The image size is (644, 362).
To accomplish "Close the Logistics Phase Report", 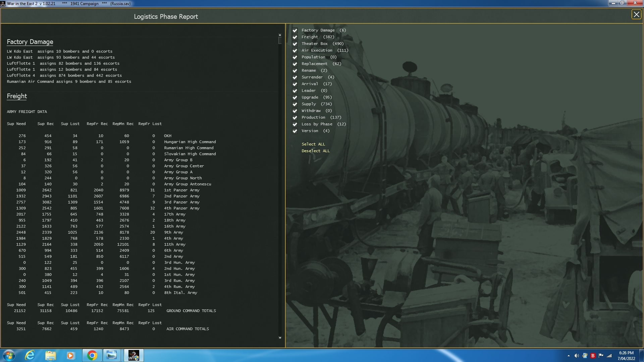I will tap(636, 14).
